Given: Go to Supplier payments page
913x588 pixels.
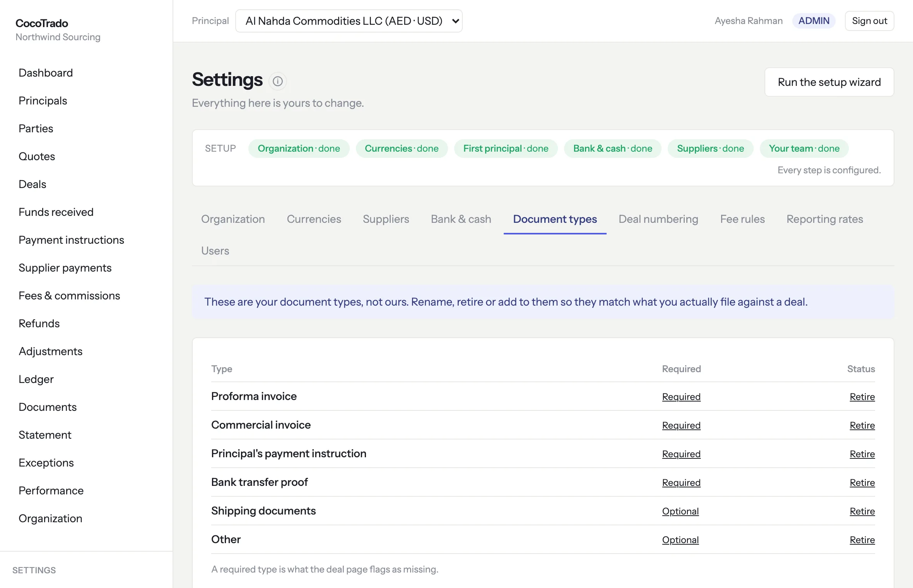Looking at the screenshot, I should [65, 268].
